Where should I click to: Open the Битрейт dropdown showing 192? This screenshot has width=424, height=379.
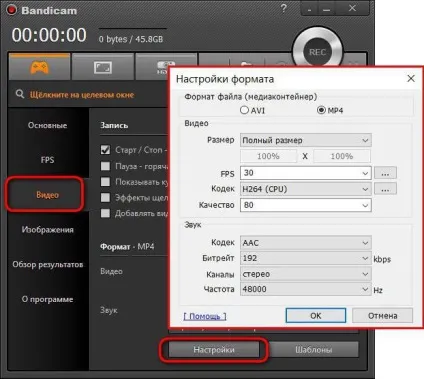pos(306,258)
